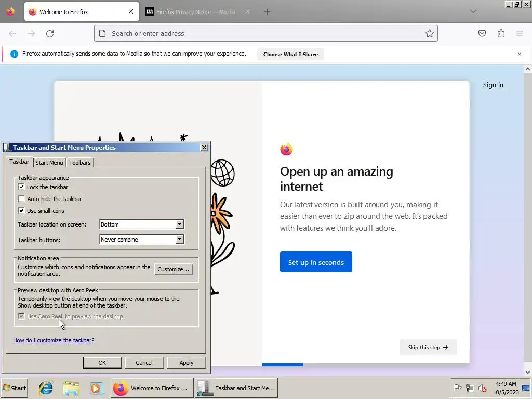
Task: Click the page scrollbar down arrow
Action: pos(528,372)
